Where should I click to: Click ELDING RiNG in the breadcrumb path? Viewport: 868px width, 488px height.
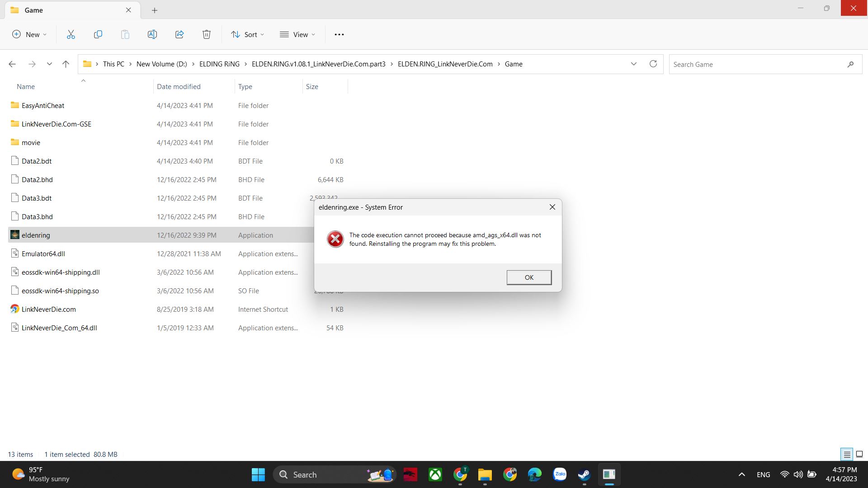(219, 64)
